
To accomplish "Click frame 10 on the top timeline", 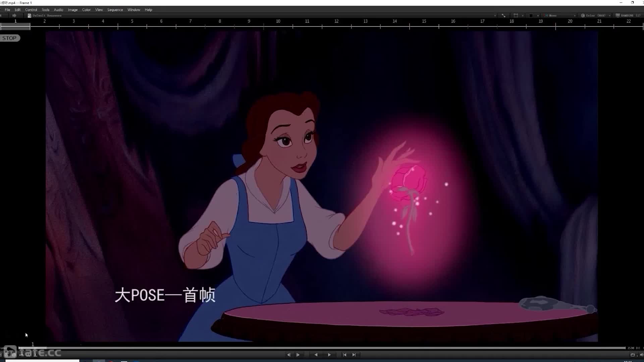I will (x=278, y=21).
